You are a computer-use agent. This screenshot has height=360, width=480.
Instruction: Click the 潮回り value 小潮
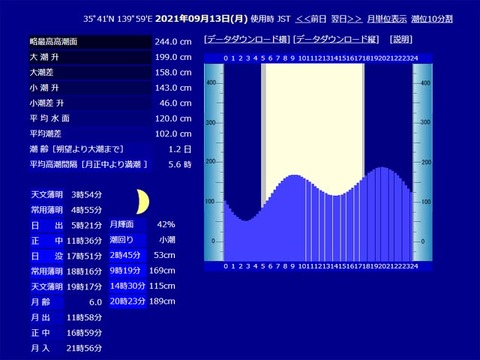(167, 240)
